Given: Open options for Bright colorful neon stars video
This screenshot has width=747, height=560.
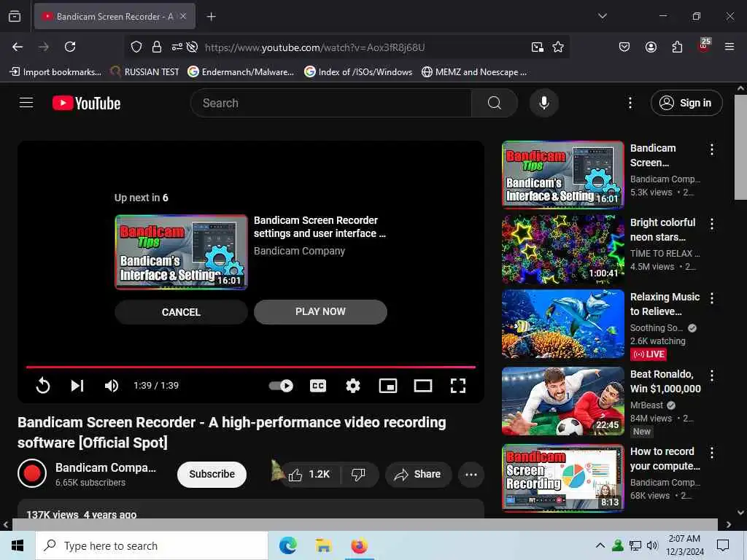Looking at the screenshot, I should 712,224.
